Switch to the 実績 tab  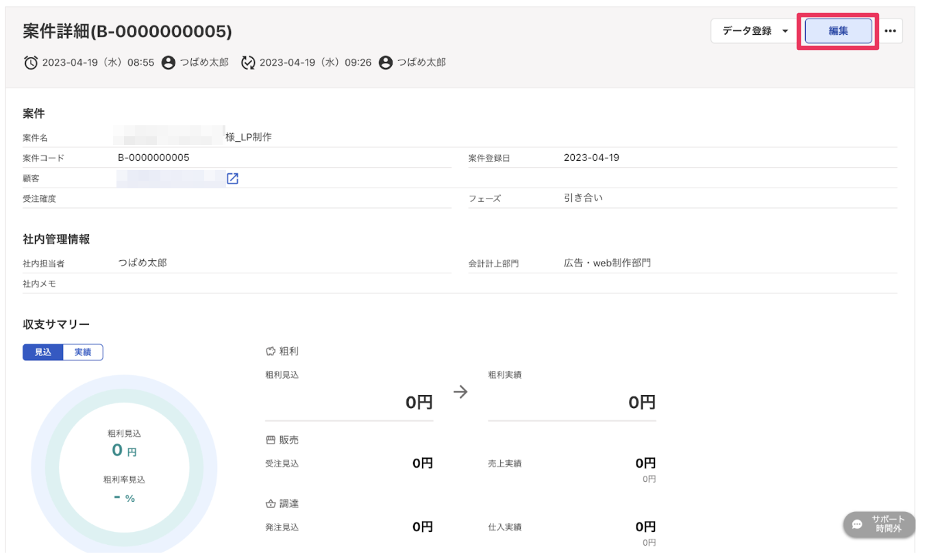[83, 352]
